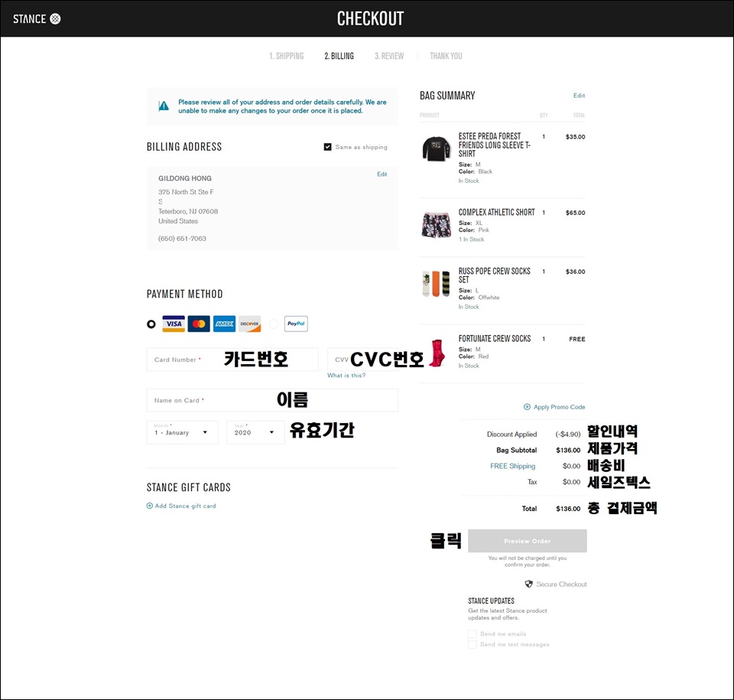
Task: Choose the PayPal logo payment option
Action: coord(296,324)
